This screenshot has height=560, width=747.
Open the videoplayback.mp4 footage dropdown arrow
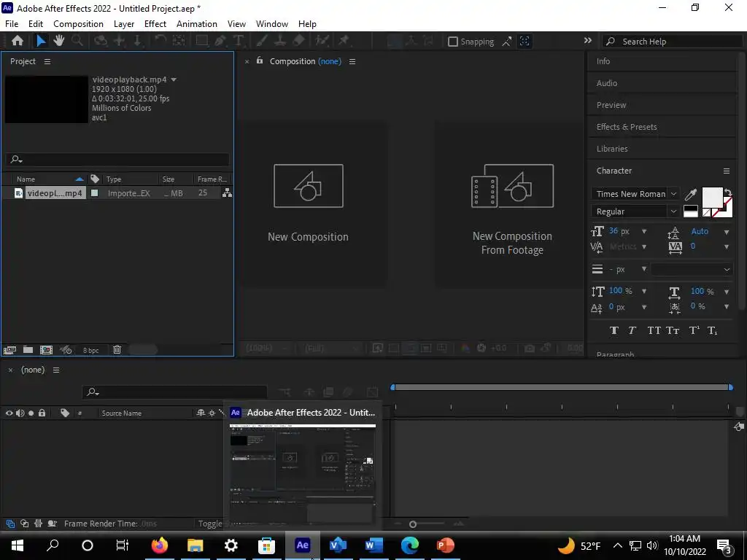point(174,79)
